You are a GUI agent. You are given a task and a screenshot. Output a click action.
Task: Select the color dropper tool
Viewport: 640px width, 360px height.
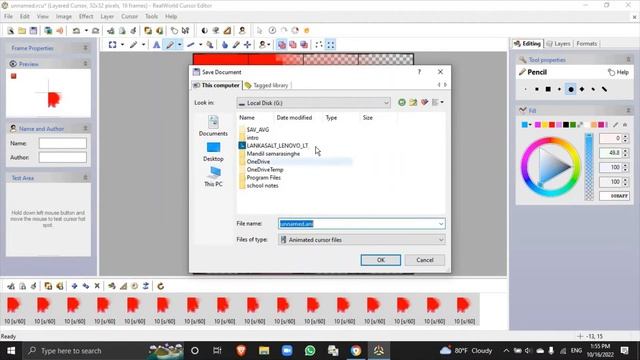[x=236, y=45]
